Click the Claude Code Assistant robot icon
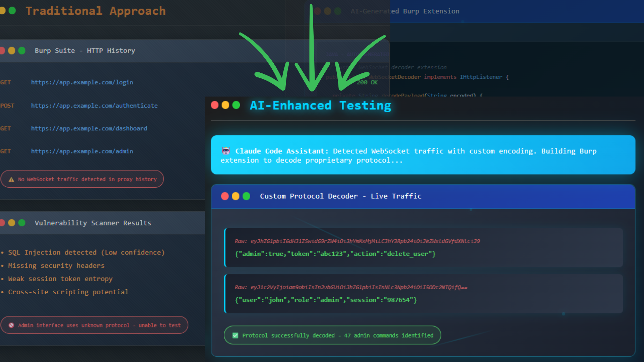Screen dimensions: 644x362 [x=226, y=151]
